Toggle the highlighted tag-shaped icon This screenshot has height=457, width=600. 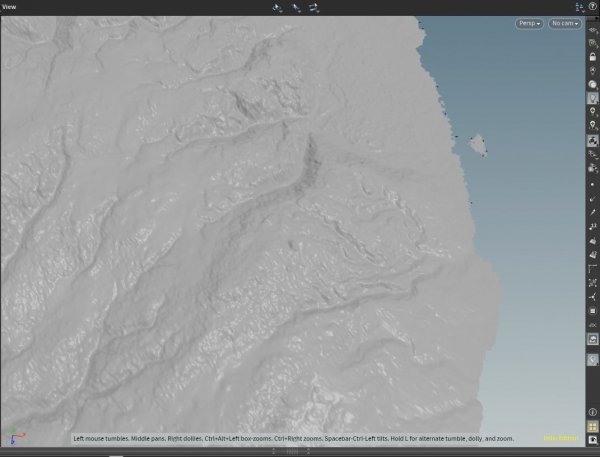point(592,360)
